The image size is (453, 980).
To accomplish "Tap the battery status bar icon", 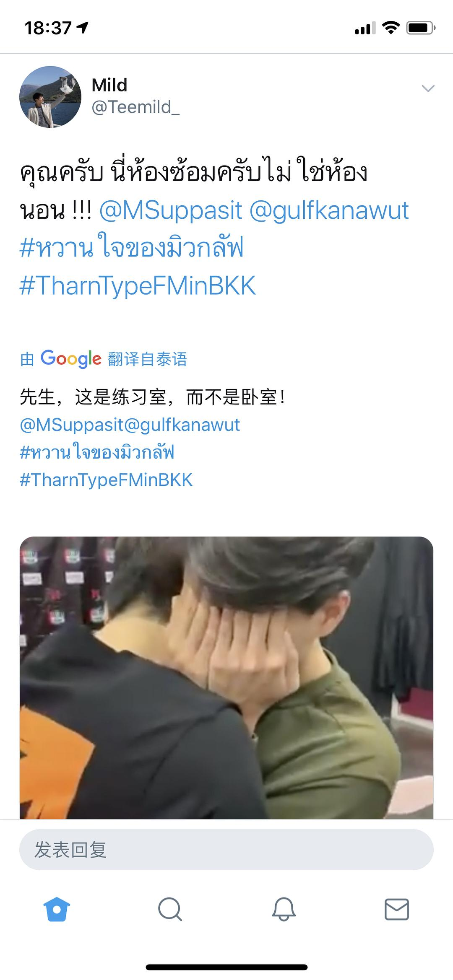I will tap(421, 28).
